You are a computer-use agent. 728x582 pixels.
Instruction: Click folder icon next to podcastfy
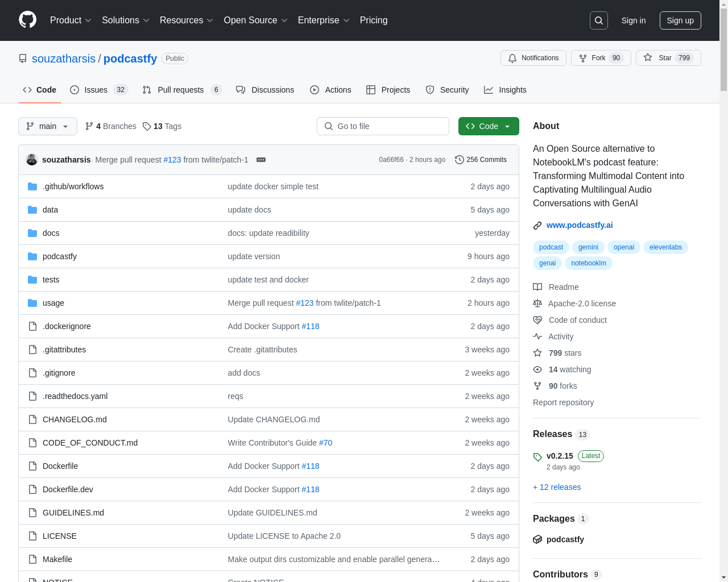coord(32,256)
